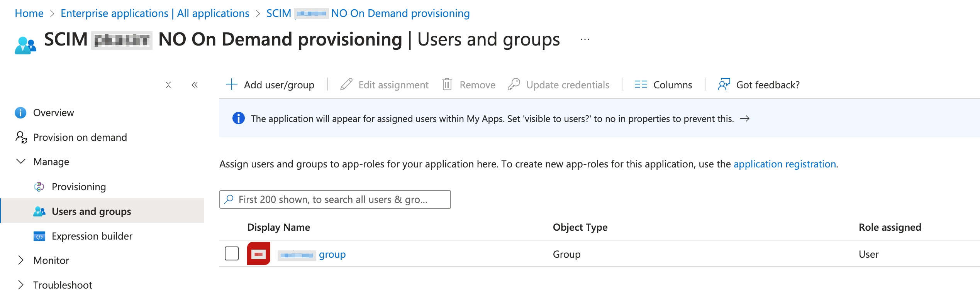Open the application registration link
Viewport: 980px width, 304px height.
785,164
